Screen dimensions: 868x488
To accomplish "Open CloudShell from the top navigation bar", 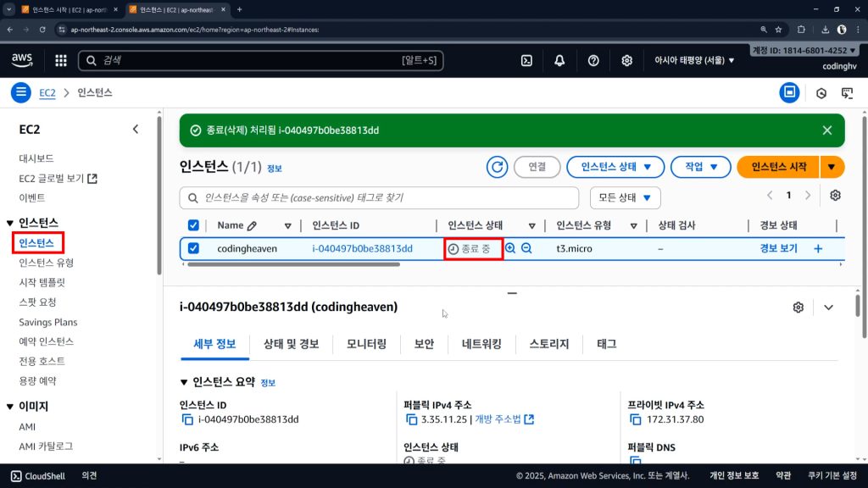I will 526,60.
